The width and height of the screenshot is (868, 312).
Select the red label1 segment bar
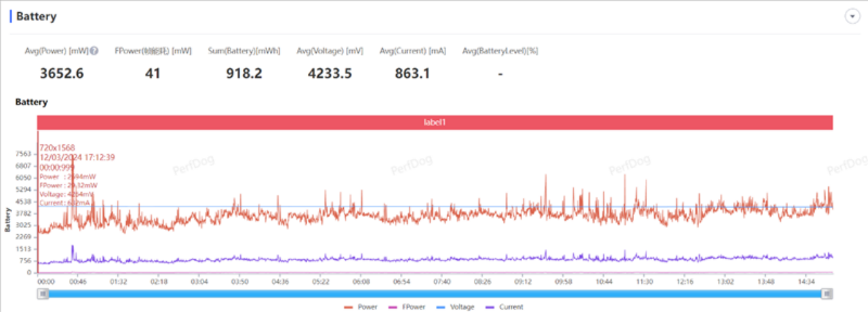[x=435, y=122]
